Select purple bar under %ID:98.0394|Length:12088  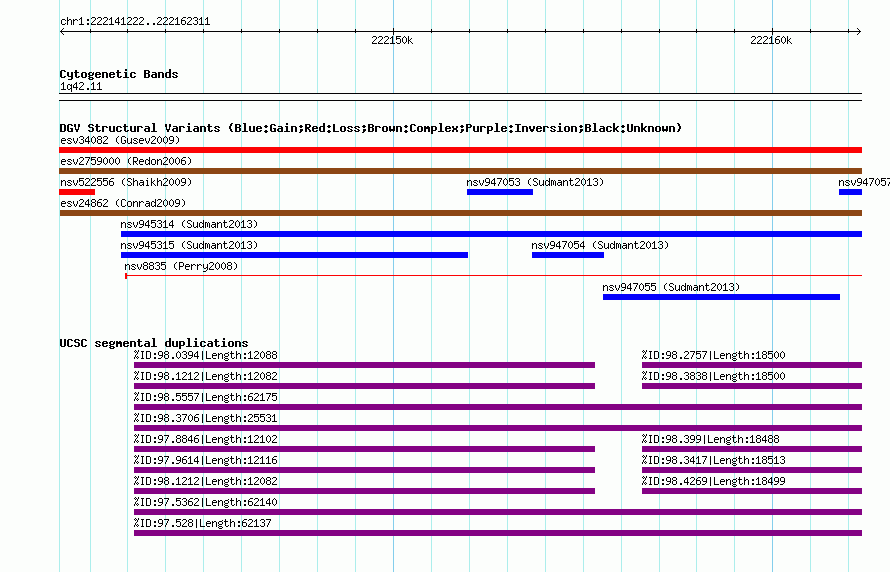[364, 365]
